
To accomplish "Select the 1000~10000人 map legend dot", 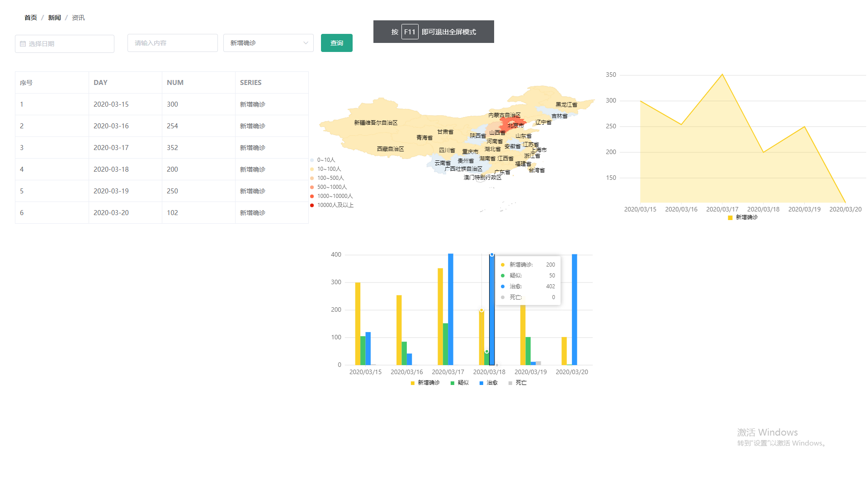I will coord(312,196).
